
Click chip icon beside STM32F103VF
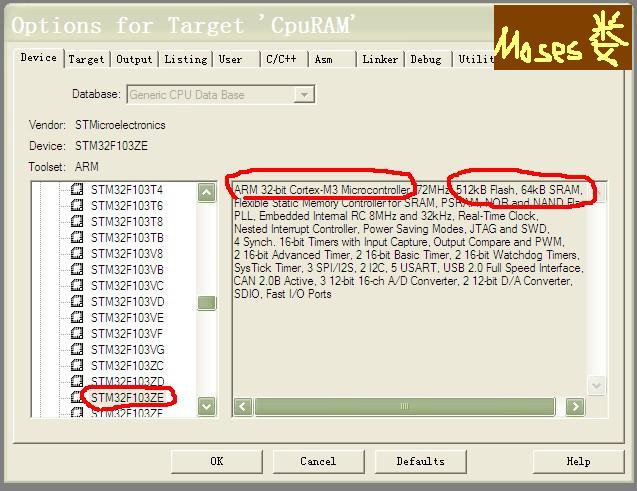tap(77, 333)
